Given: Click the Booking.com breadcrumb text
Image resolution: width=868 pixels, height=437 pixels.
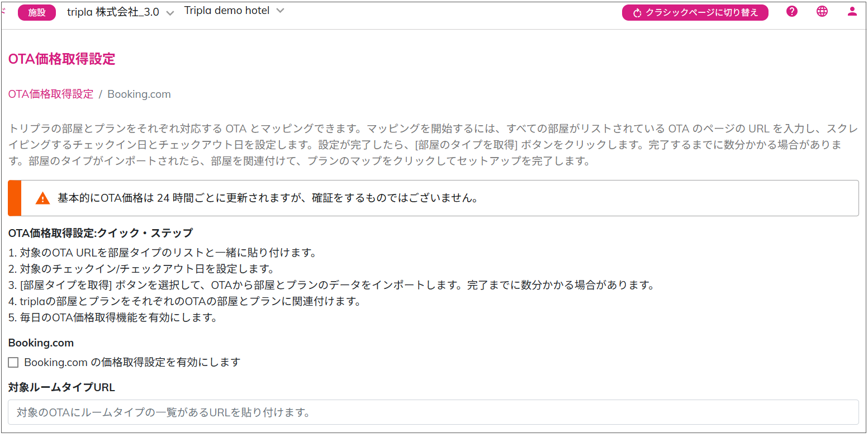Looking at the screenshot, I should (x=139, y=94).
